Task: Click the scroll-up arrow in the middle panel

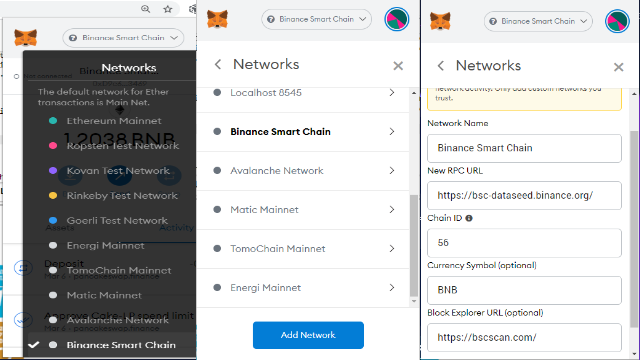Action: (x=414, y=93)
